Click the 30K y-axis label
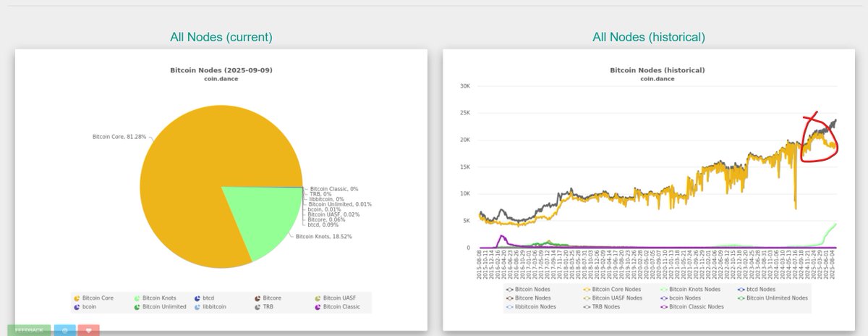The height and width of the screenshot is (336, 868). [464, 85]
